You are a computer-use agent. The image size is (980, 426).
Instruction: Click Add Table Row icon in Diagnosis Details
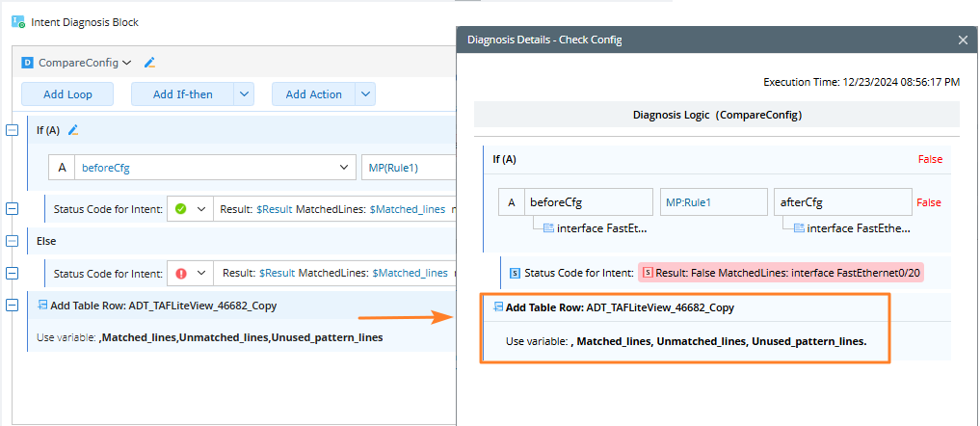click(x=498, y=307)
